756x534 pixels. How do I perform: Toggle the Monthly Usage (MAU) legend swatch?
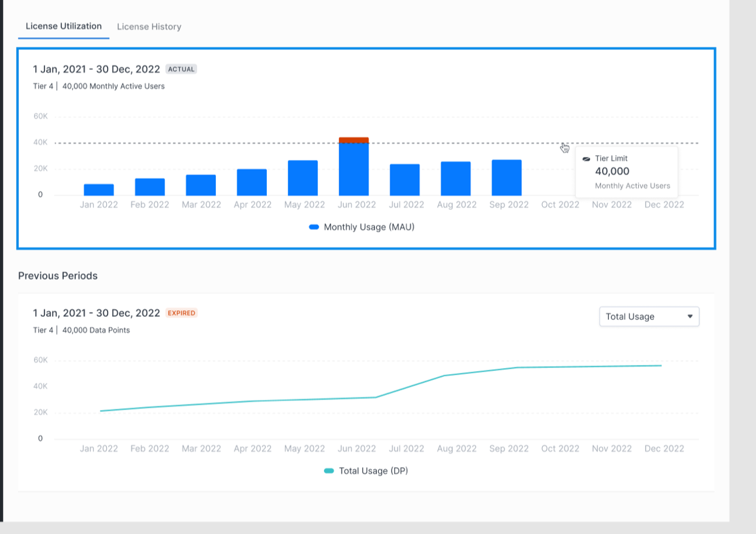point(314,227)
